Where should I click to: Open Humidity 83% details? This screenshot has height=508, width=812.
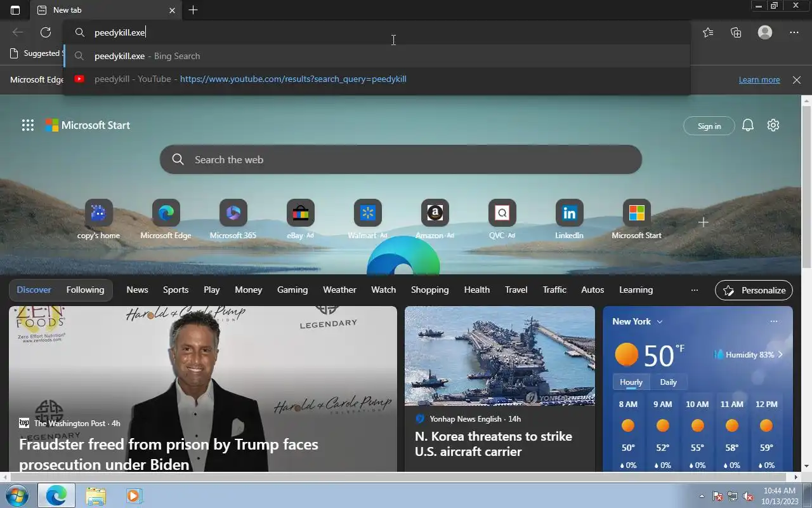749,354
